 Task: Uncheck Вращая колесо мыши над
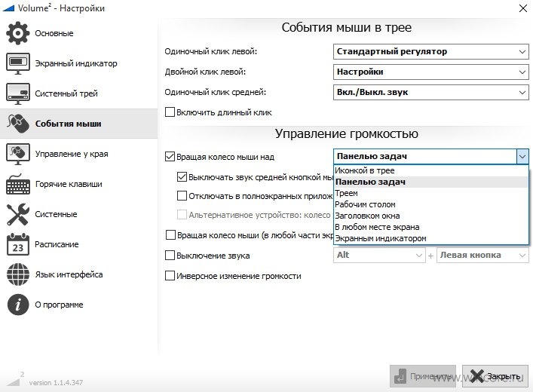[170, 156]
